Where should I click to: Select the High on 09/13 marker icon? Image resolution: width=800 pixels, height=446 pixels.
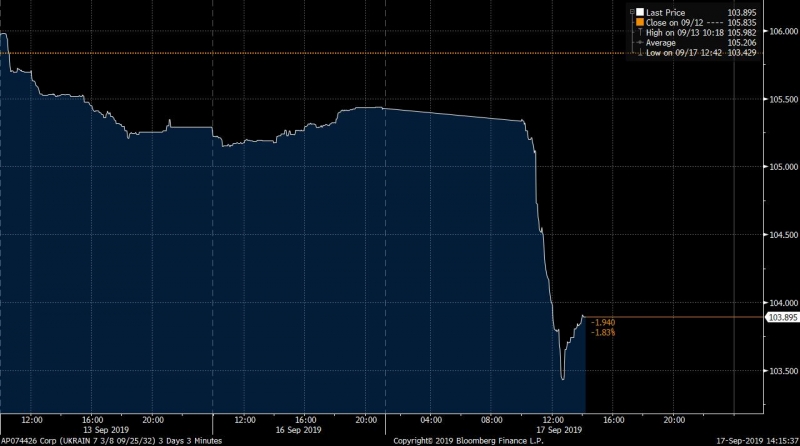(x=639, y=34)
